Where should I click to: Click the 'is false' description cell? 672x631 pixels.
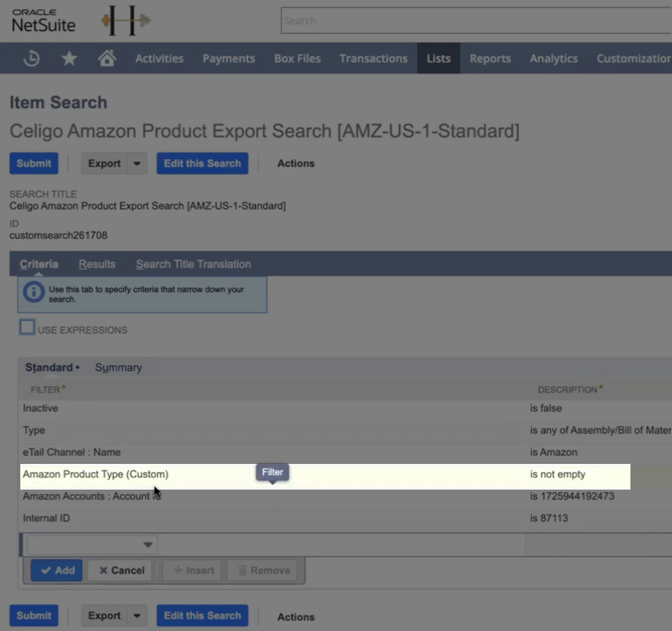point(546,408)
